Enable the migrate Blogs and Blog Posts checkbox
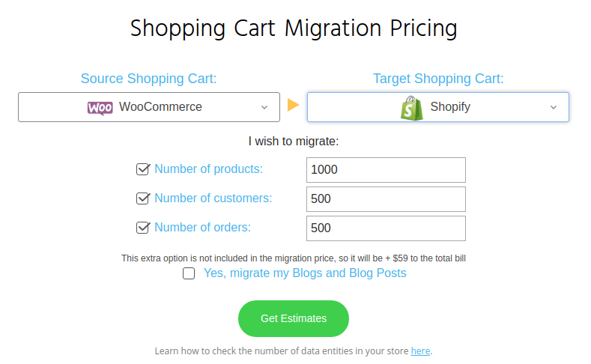Image resolution: width=591 pixels, height=364 pixels. [x=189, y=273]
